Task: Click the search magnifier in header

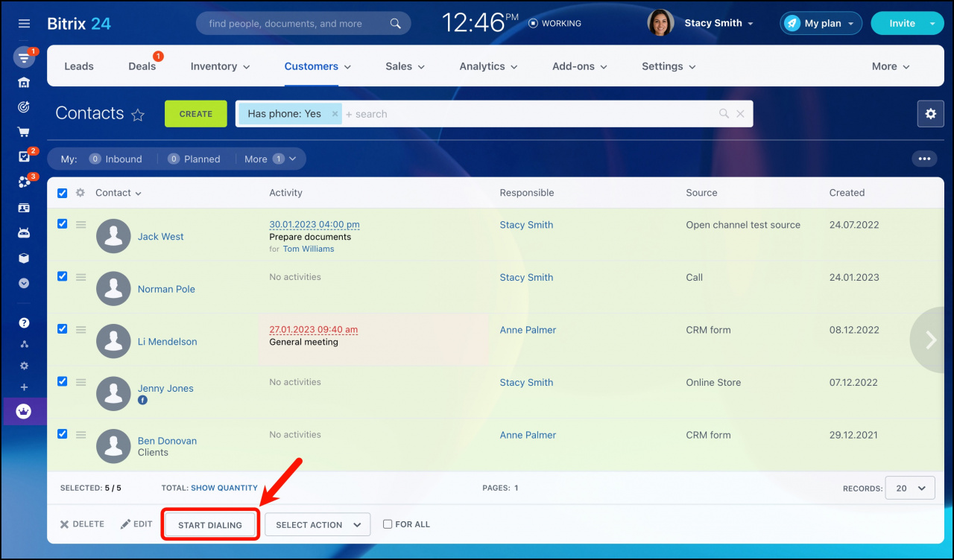Action: pos(396,24)
